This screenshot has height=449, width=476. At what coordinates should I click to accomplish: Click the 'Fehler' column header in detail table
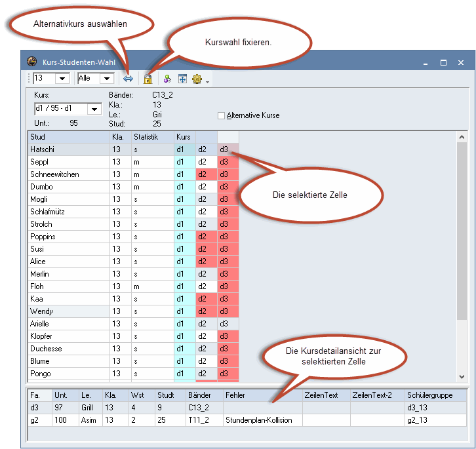pos(263,395)
